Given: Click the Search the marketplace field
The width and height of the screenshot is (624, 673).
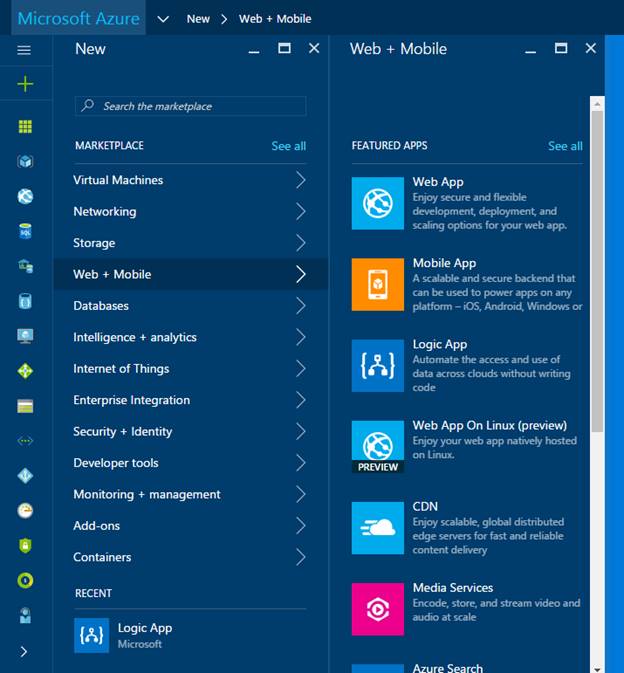Looking at the screenshot, I should coord(191,106).
